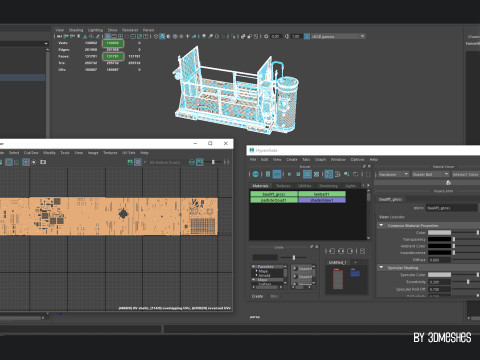480x360 pixels.
Task: Click the highlighted icon left of UV Editor slider
Action: (200, 162)
